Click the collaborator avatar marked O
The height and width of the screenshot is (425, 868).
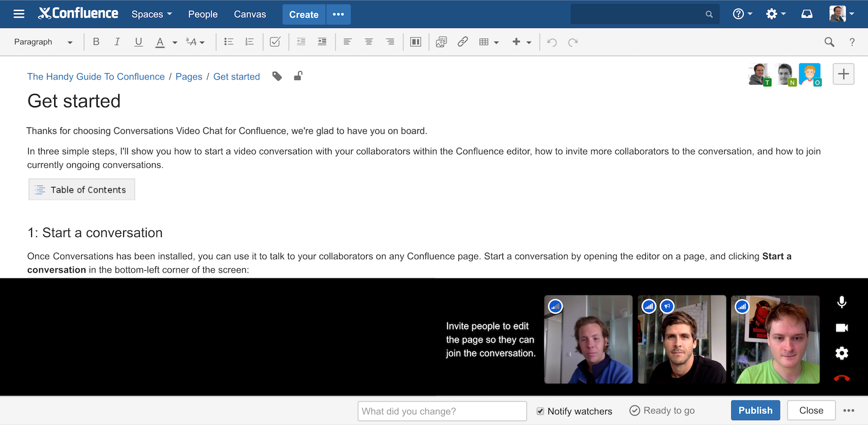(810, 74)
